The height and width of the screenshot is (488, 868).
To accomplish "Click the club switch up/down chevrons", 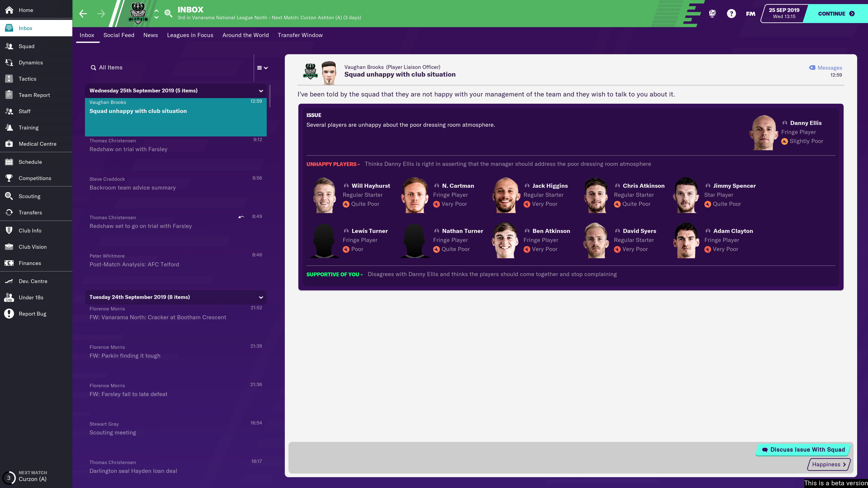I will [x=156, y=14].
